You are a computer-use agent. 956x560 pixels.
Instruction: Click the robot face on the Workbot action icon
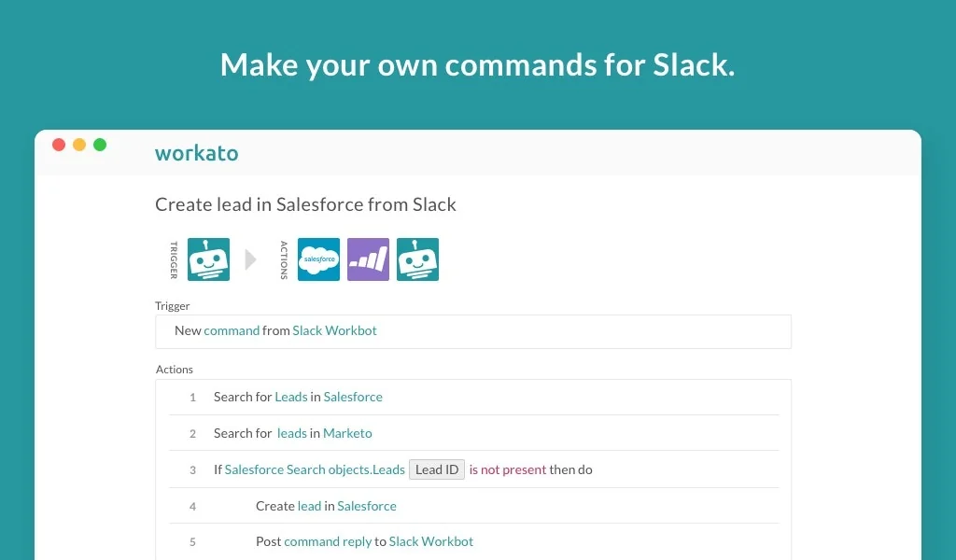tap(417, 261)
